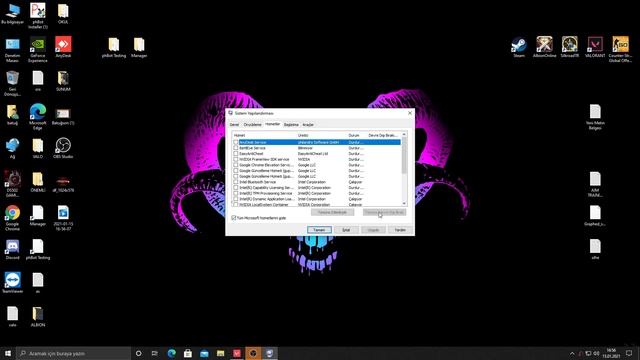Check the AnyDesk Service checkbox
The width and height of the screenshot is (640, 360).
click(236, 142)
